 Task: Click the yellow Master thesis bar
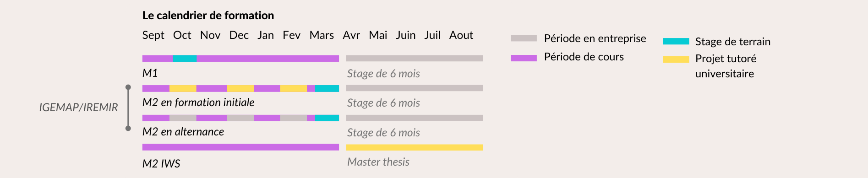point(415,147)
